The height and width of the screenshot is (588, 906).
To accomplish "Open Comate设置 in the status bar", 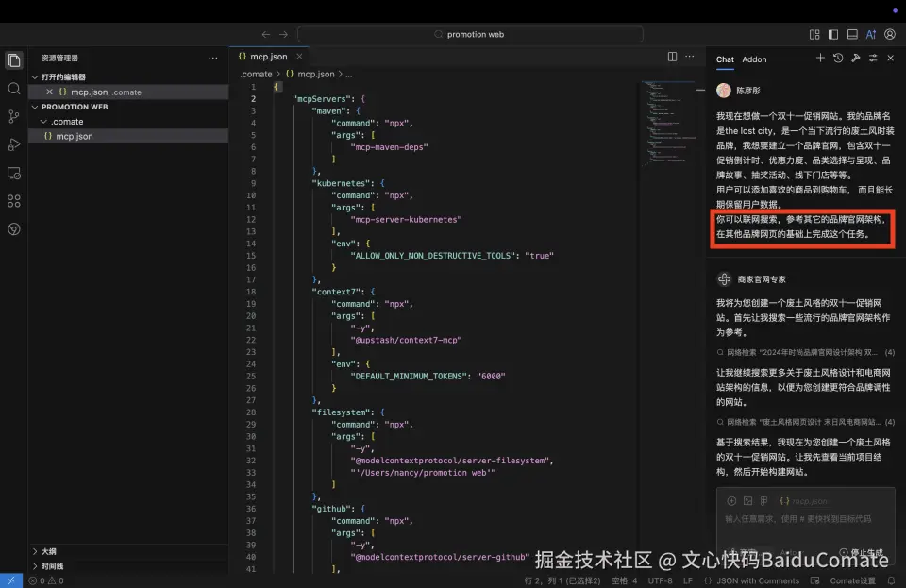I will [852, 580].
